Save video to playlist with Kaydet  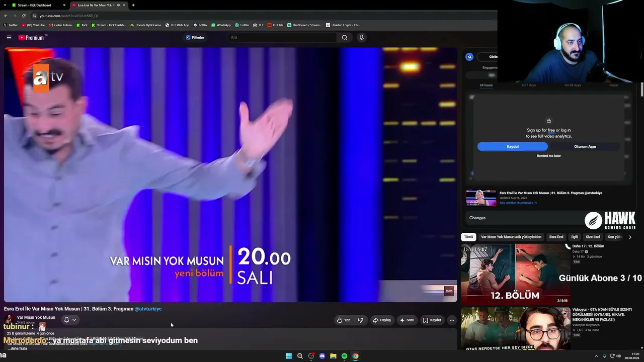pos(432,320)
